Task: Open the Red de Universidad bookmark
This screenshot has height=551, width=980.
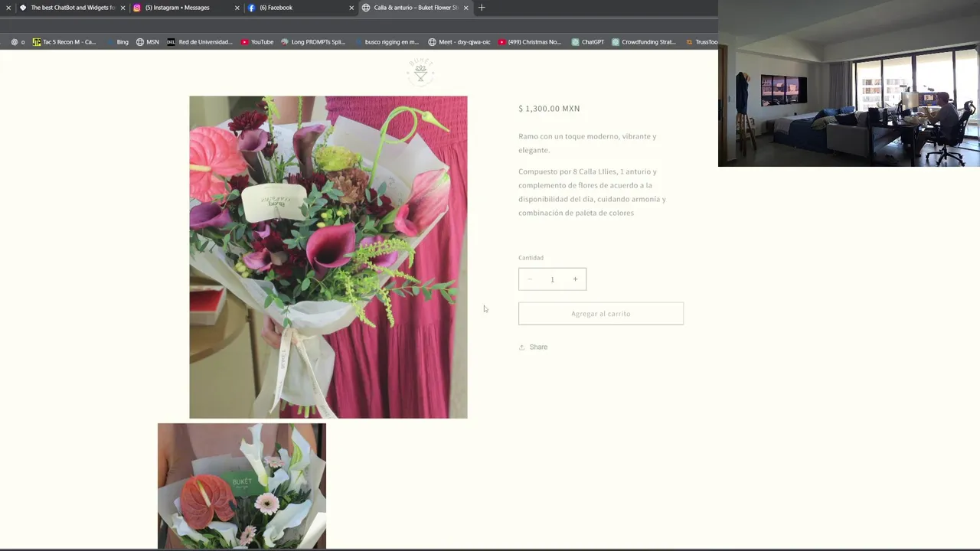Action: pos(200,42)
